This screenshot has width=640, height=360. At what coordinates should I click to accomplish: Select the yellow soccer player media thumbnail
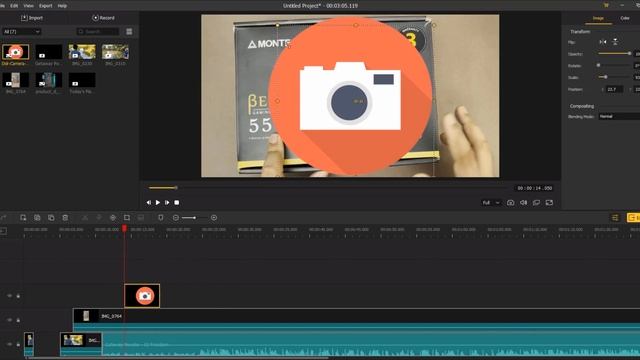click(x=82, y=52)
